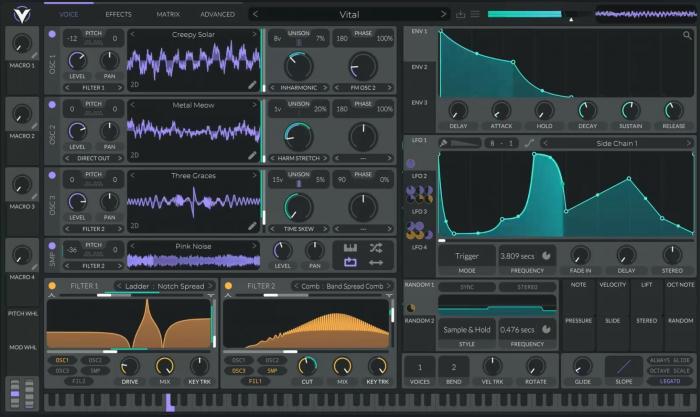Viewport: 700px width, 417px height.
Task: Click the sample keytrack piano icon
Action: (x=350, y=248)
